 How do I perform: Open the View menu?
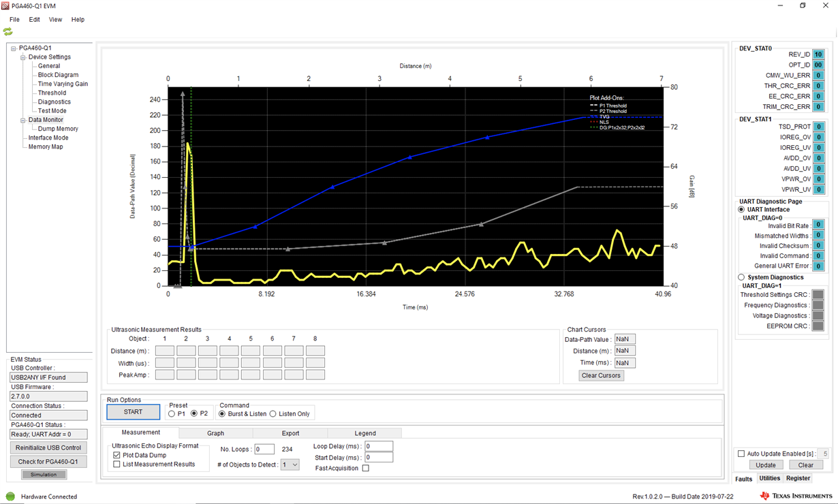pyautogui.click(x=55, y=20)
